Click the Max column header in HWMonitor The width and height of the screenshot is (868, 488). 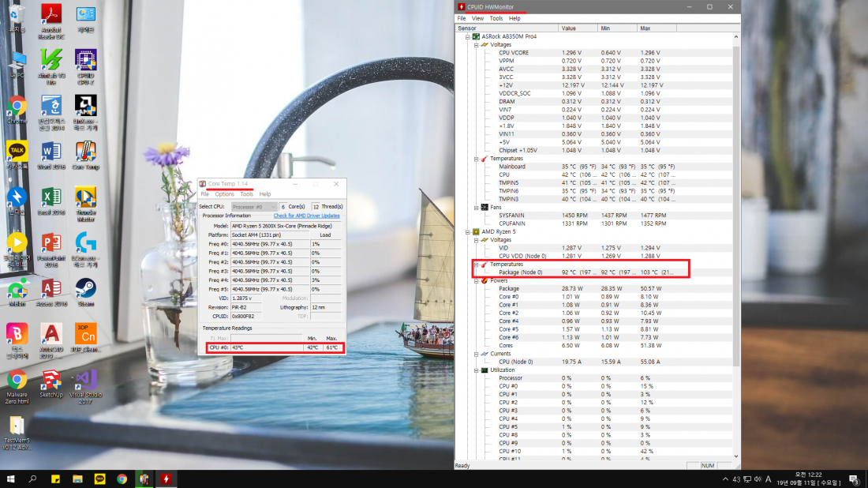coord(657,28)
